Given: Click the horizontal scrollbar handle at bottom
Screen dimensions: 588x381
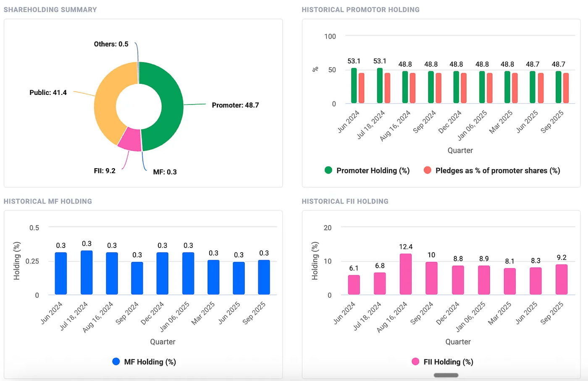Looking at the screenshot, I should click(x=446, y=375).
